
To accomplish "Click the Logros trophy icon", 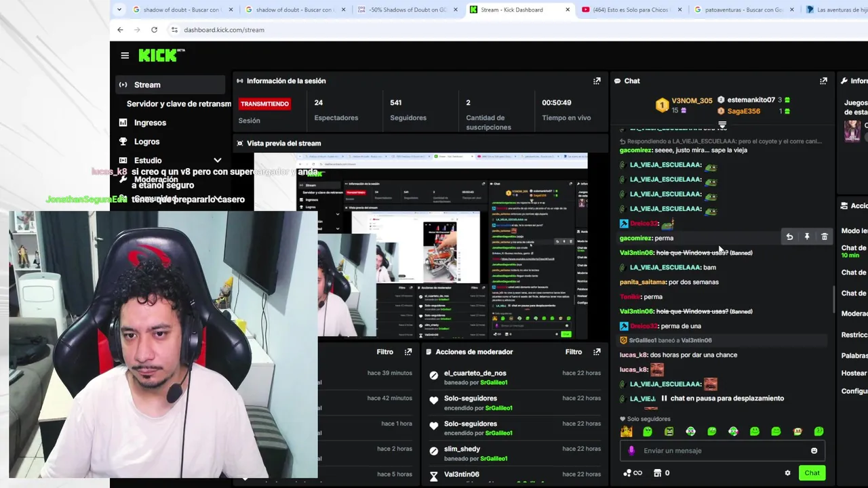I will (123, 142).
